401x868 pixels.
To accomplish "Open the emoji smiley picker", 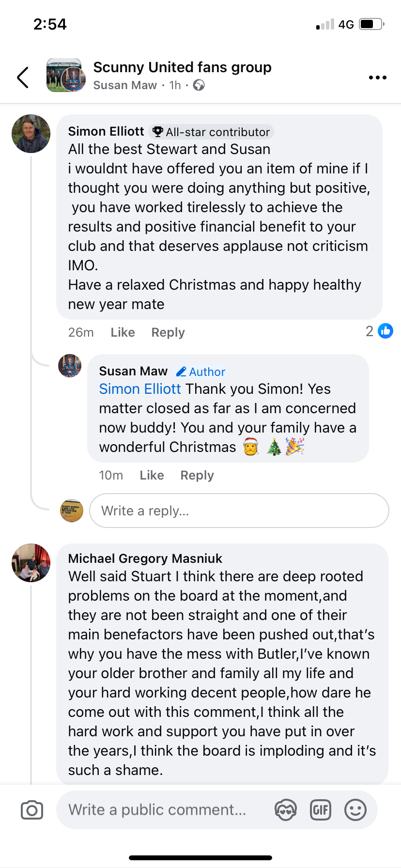I will point(355,810).
